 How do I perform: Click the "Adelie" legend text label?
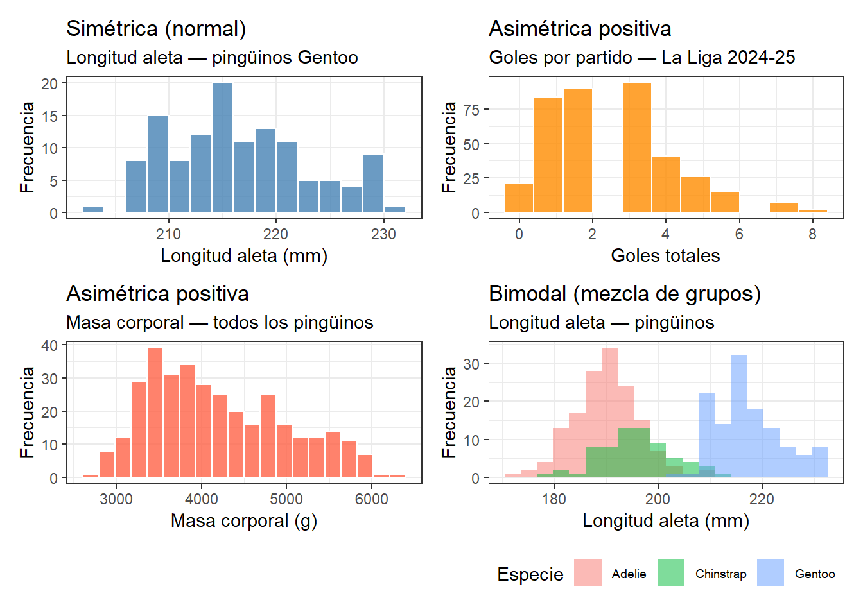[629, 574]
